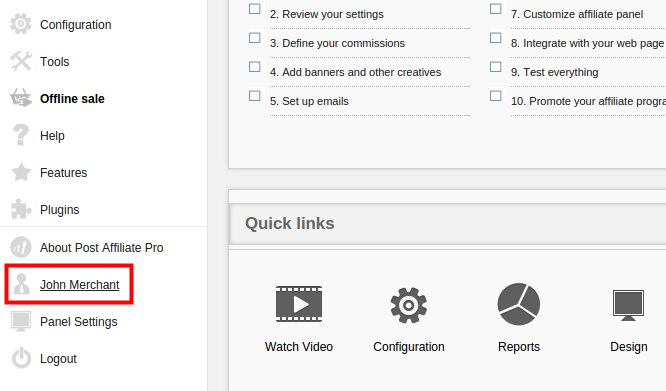Click '2. Review your settings' text
The height and width of the screenshot is (391, 666).
point(327,14)
